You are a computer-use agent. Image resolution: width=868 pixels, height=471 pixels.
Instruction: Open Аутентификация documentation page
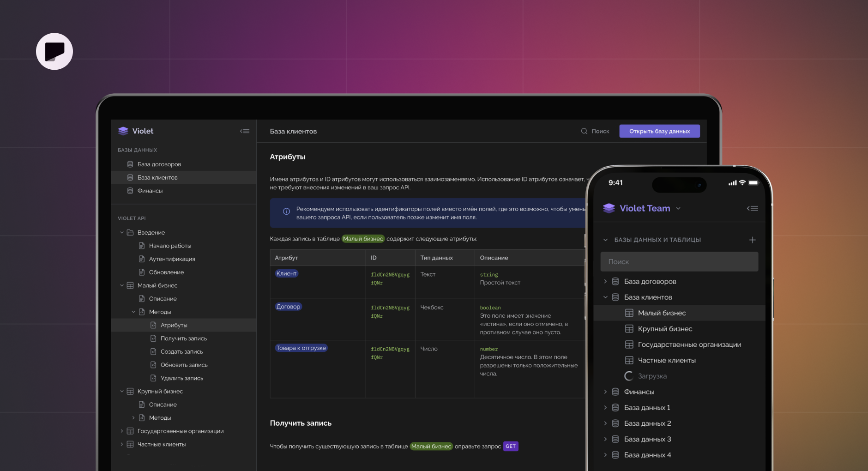pyautogui.click(x=172, y=259)
